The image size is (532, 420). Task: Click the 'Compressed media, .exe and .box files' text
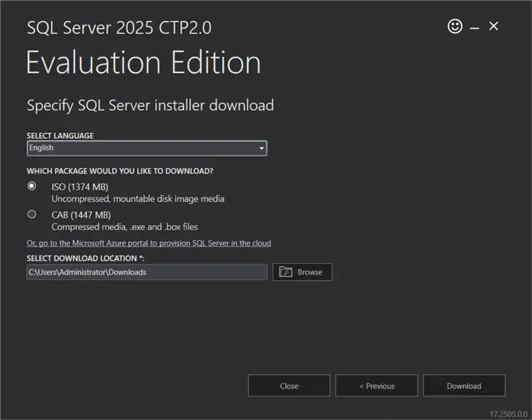(x=125, y=227)
